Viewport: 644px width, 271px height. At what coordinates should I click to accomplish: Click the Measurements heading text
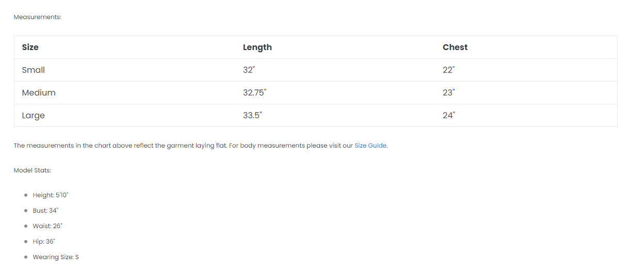38,17
